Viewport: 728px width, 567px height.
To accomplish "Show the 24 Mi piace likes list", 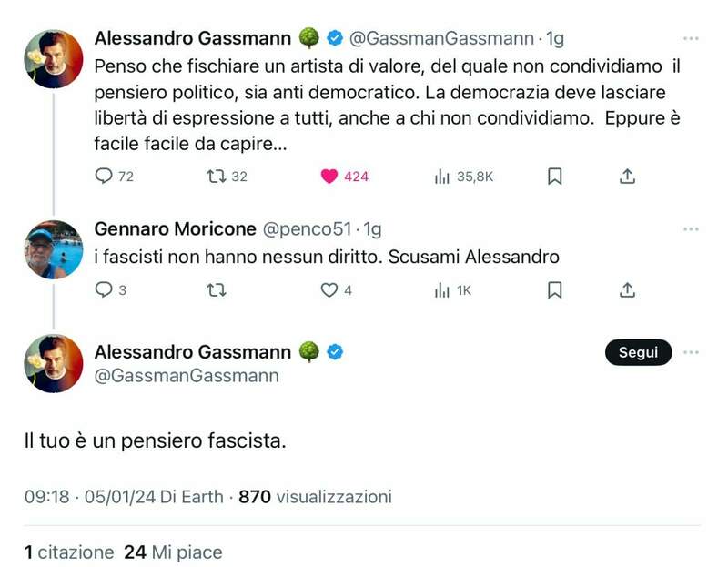I will (x=173, y=552).
